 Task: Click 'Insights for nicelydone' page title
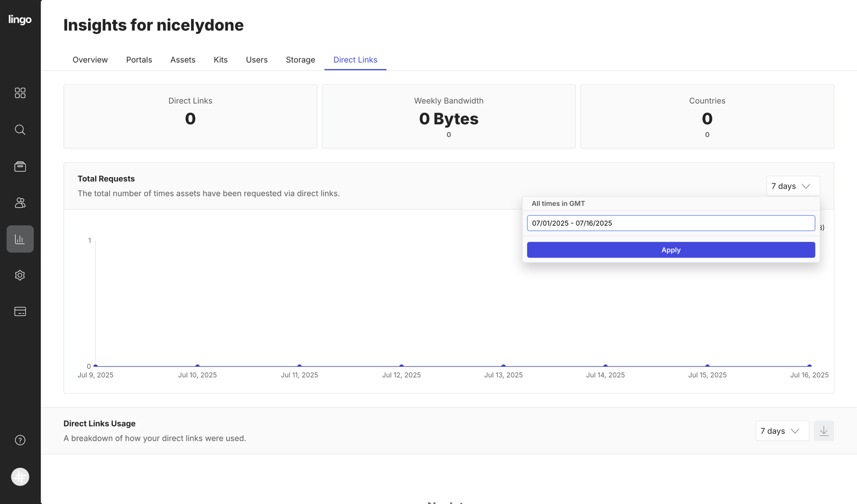(154, 25)
